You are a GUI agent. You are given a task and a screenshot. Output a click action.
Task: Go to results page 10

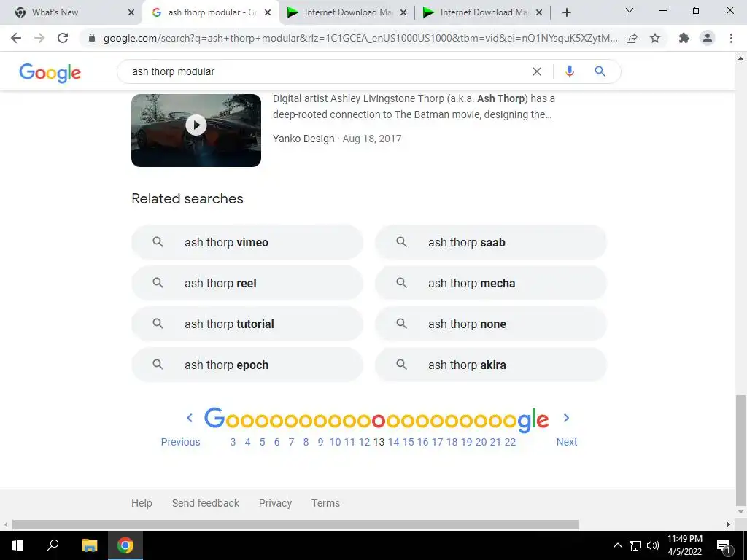336,442
